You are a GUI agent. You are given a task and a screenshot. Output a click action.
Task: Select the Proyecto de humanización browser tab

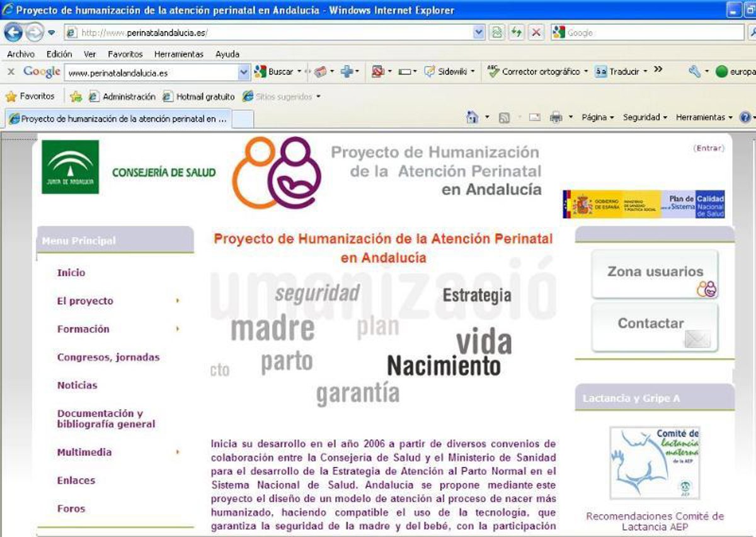[118, 118]
